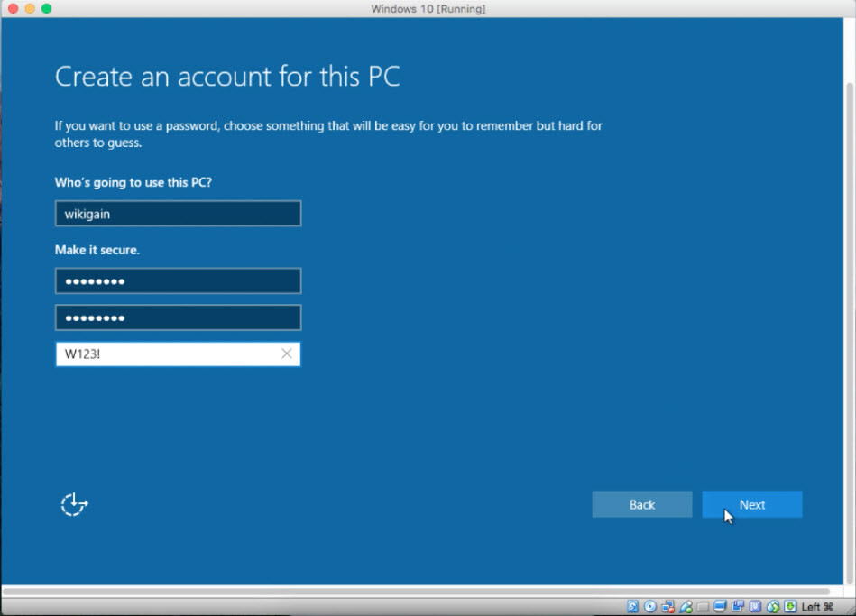Click the virtualization features V indicator

click(x=755, y=606)
